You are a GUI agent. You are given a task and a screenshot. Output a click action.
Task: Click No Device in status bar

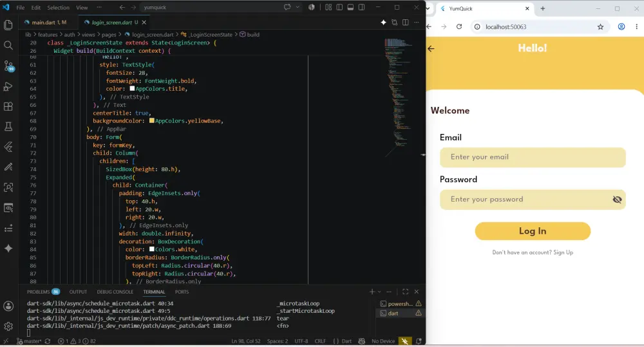pyautogui.click(x=383, y=341)
